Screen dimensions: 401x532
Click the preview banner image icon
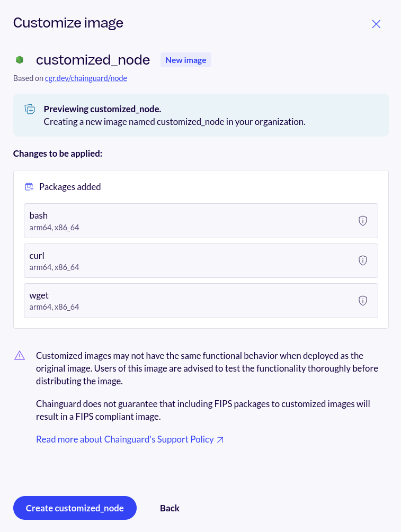tap(30, 110)
